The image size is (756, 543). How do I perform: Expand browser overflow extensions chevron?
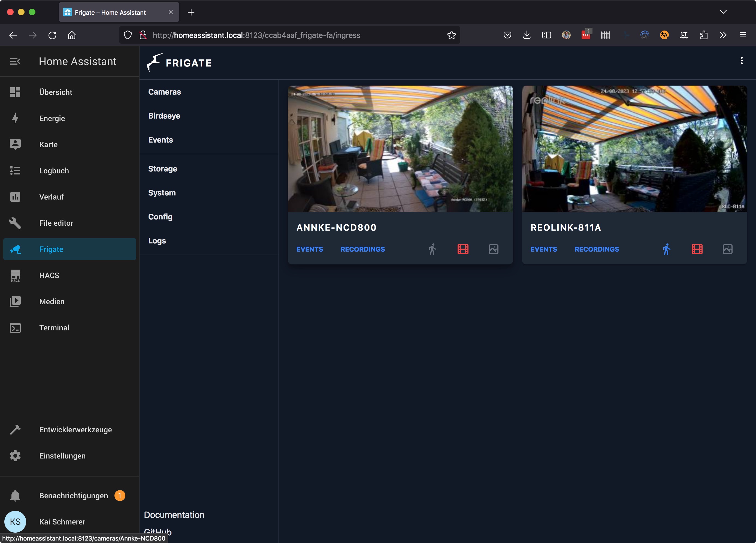pos(723,35)
